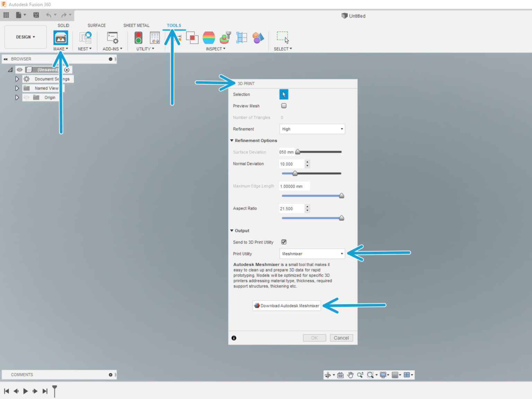The image size is (532, 399).
Task: Click the Scripts and Add-Ins icon
Action: coord(113,37)
